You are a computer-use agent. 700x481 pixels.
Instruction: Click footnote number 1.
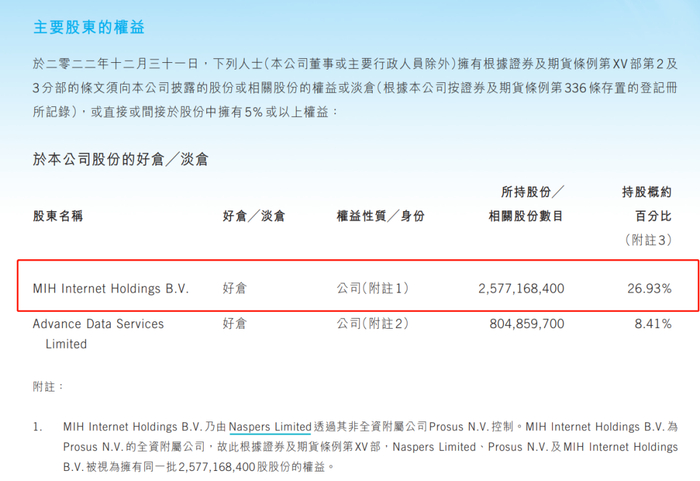click(38, 427)
